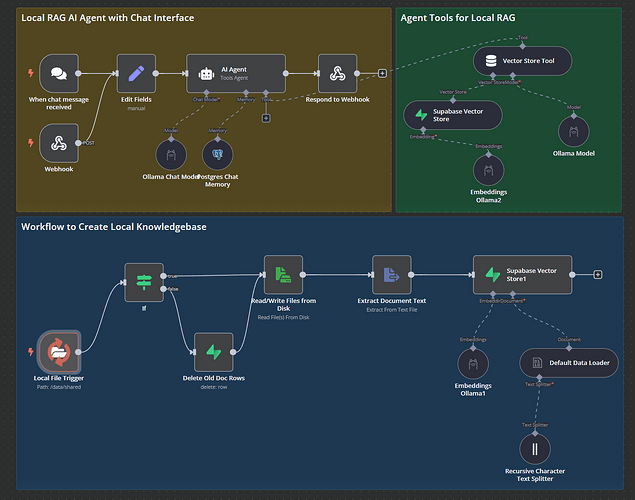Click the 'Path: /data/shared' subtitle text
The height and width of the screenshot is (500, 635).
pos(59,387)
